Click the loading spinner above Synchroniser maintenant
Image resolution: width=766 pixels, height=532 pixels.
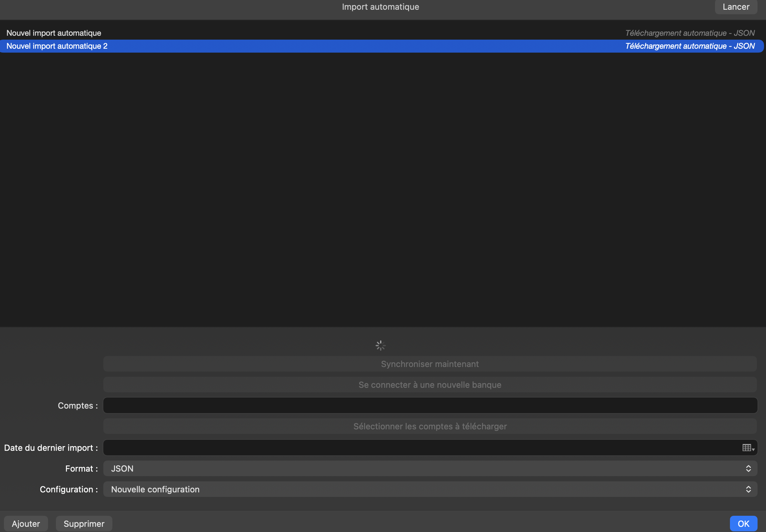click(x=380, y=345)
